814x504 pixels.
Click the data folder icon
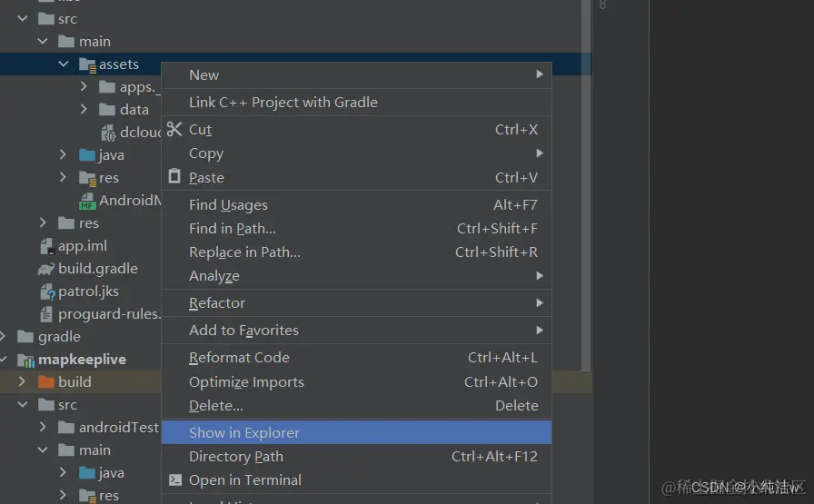coord(107,110)
